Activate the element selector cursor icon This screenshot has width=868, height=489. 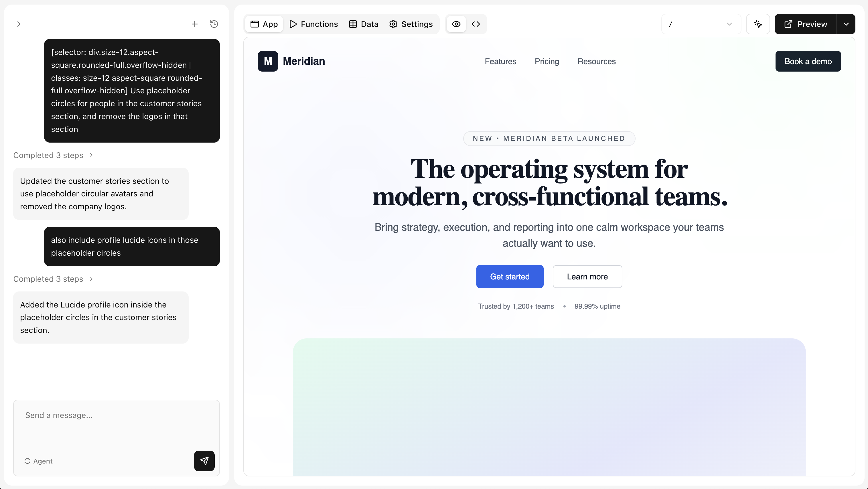(x=758, y=24)
